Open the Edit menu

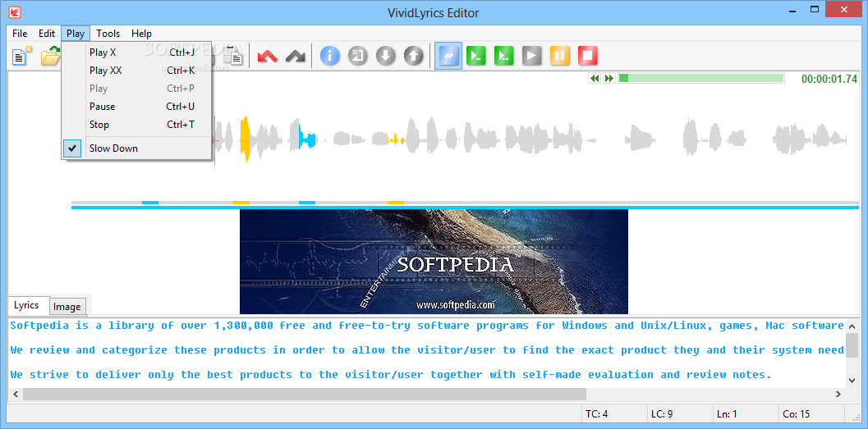coord(47,33)
